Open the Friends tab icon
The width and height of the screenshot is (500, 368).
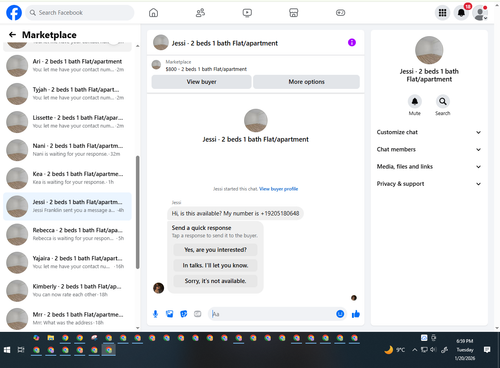tap(200, 13)
